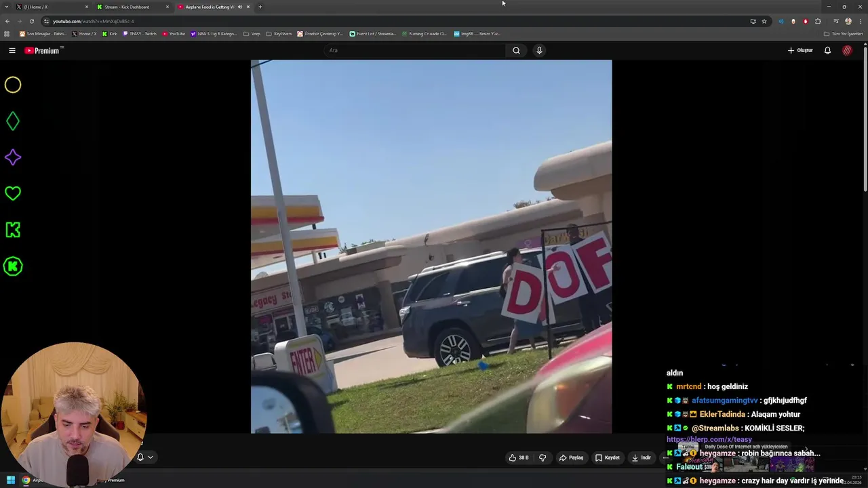
Task: Open the YouTube account avatar menu
Action: pos(847,50)
